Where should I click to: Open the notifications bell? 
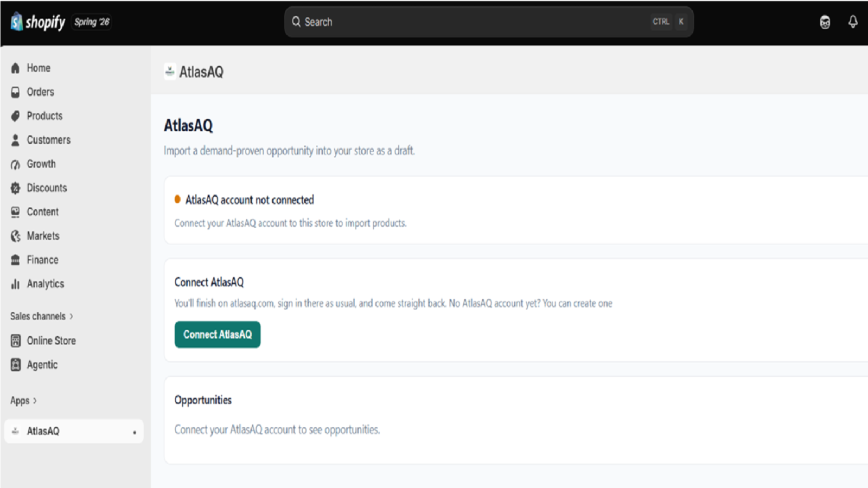coord(853,22)
